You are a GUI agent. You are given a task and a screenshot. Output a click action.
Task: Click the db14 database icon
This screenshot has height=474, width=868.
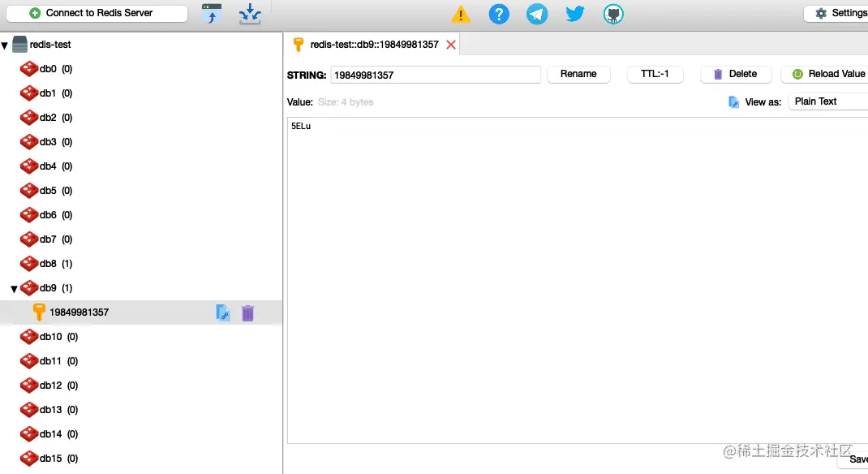pyautogui.click(x=28, y=434)
